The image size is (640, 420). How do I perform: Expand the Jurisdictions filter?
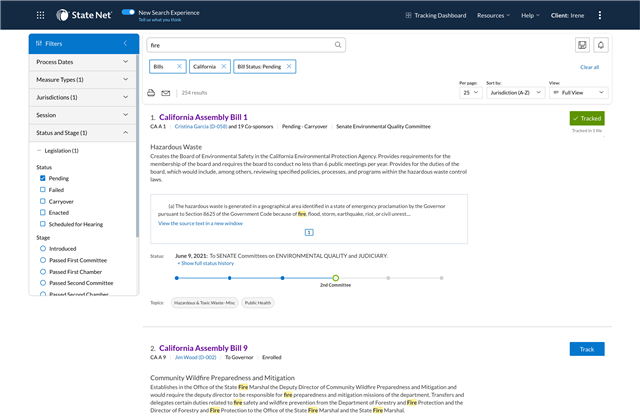tap(82, 97)
